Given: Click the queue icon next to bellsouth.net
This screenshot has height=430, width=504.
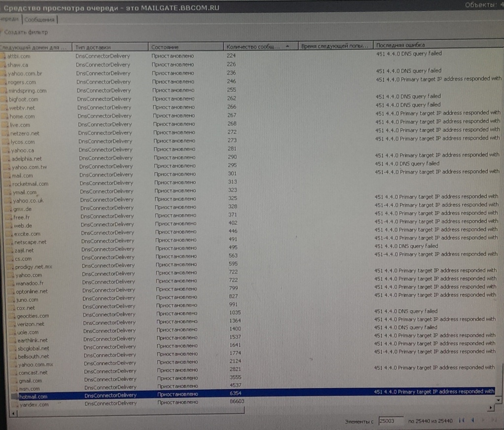Looking at the screenshot, I should (x=13, y=357).
